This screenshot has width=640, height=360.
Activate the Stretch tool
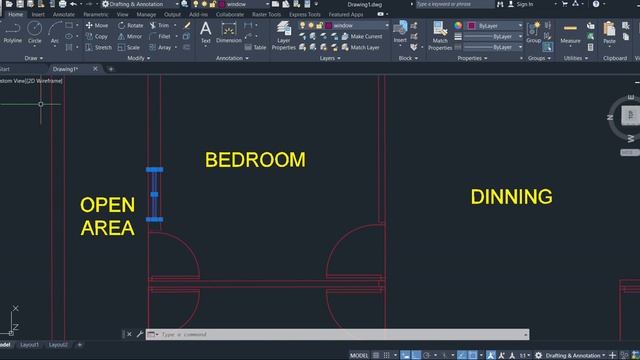point(98,47)
